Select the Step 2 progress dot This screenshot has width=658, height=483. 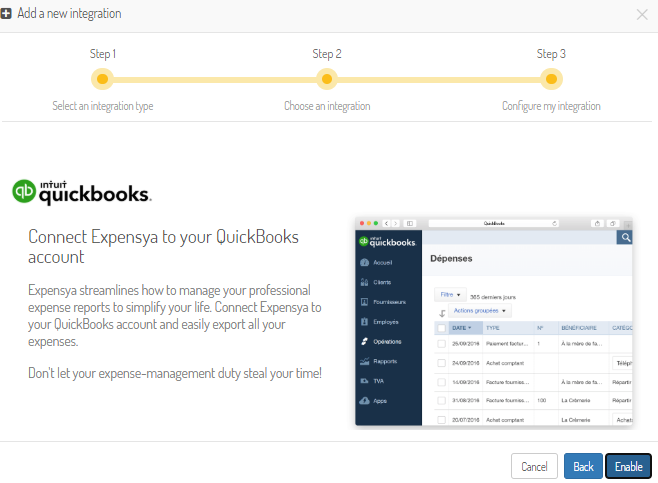pyautogui.click(x=327, y=79)
